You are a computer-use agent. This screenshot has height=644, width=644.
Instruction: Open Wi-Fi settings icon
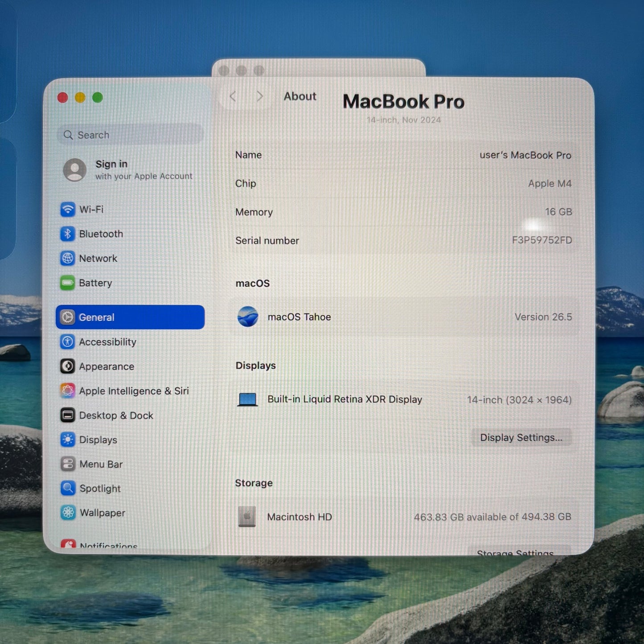(68, 209)
